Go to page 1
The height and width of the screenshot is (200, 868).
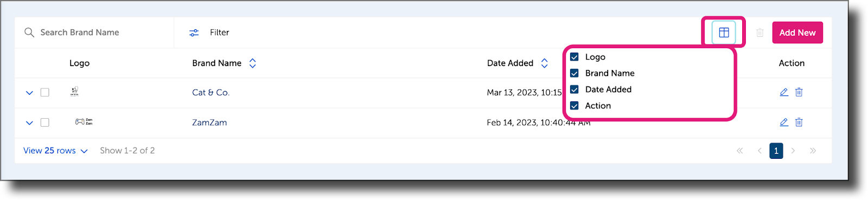coord(776,151)
